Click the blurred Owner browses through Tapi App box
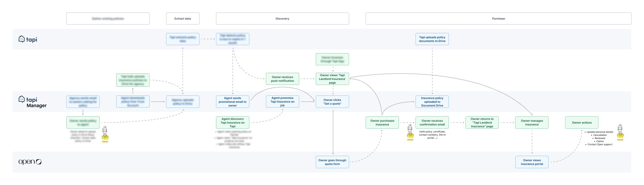The height and width of the screenshot is (185, 644). 332,59
